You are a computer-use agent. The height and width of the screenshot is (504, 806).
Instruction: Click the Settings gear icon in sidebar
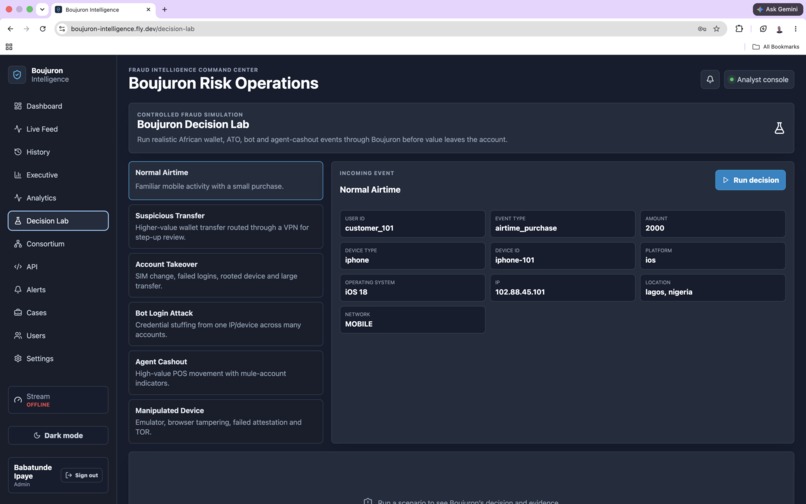(18, 358)
